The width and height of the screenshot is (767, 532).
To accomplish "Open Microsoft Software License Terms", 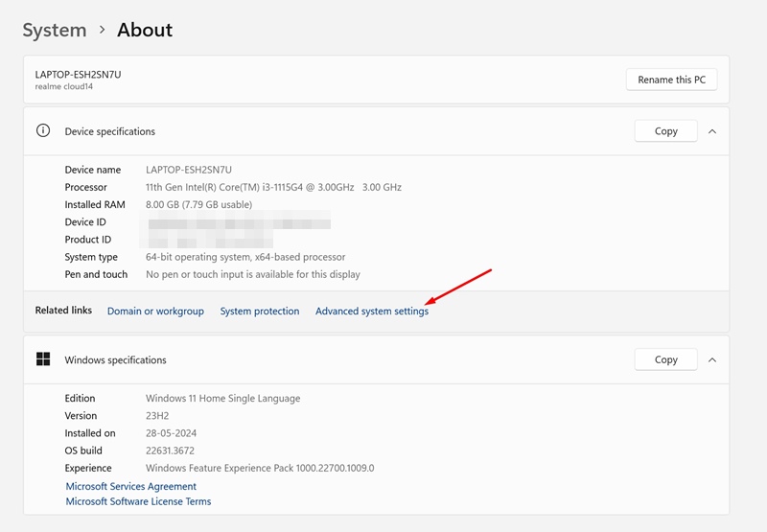I will coord(138,501).
